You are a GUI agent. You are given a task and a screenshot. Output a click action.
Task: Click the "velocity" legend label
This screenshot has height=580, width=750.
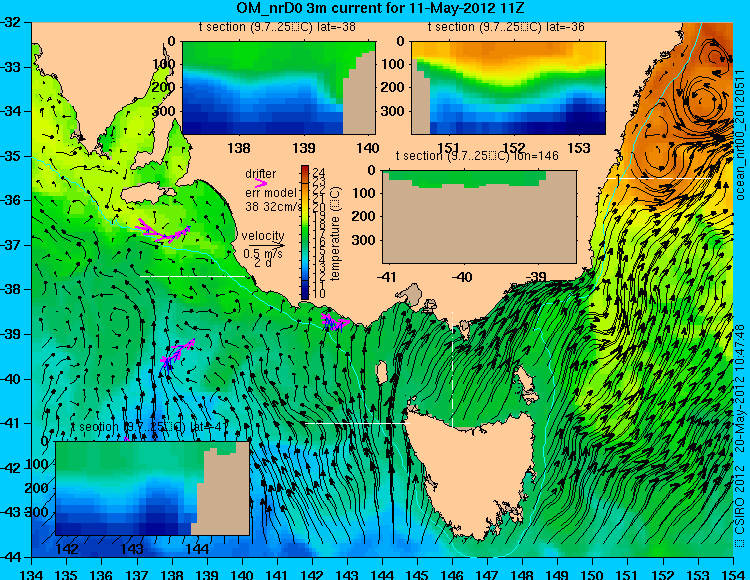coord(263,236)
